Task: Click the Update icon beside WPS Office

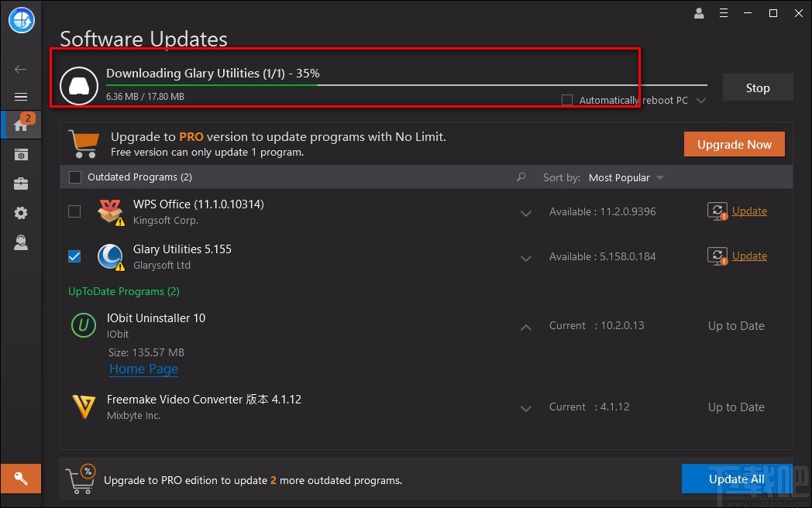Action: [717, 211]
